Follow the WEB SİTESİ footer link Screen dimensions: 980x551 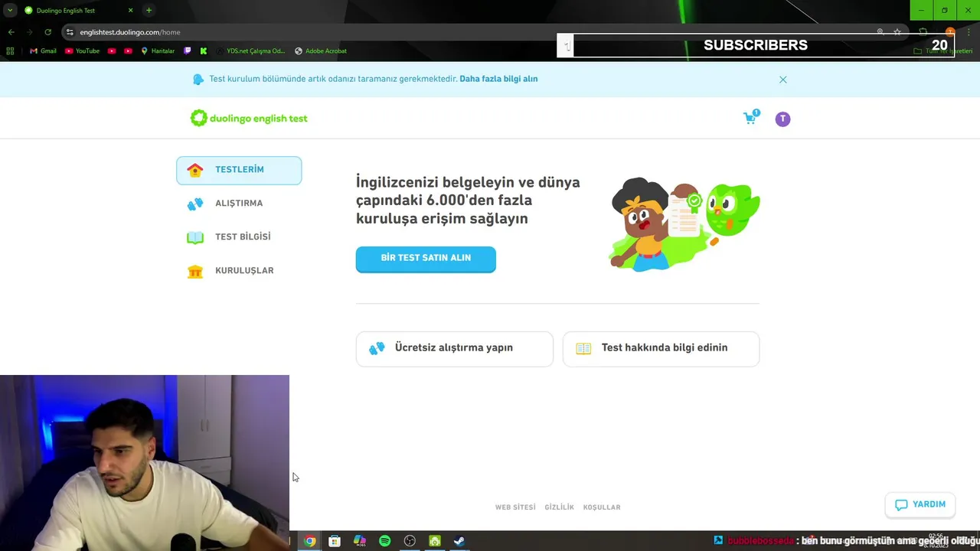[515, 507]
